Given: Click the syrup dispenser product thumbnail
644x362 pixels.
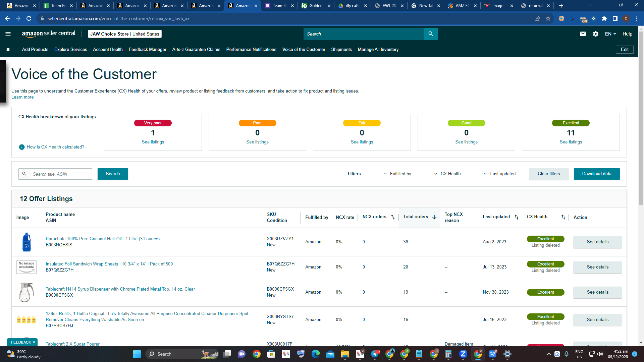Looking at the screenshot, I should [26, 292].
